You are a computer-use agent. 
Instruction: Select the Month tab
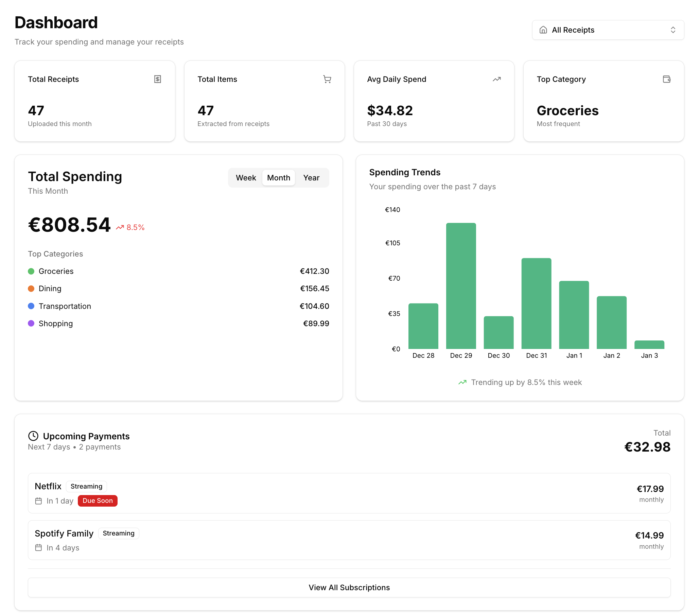278,178
